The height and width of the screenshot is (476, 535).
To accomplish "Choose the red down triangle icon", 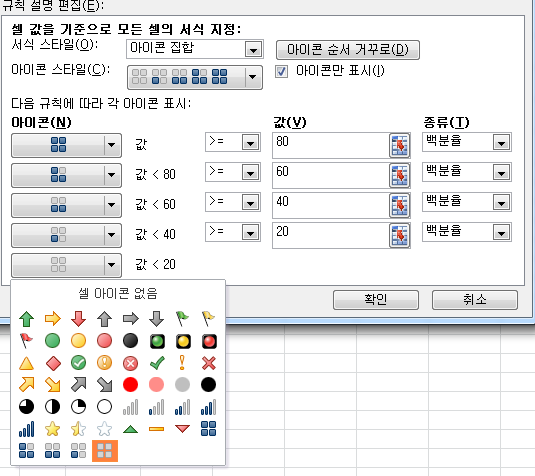I will (183, 429).
